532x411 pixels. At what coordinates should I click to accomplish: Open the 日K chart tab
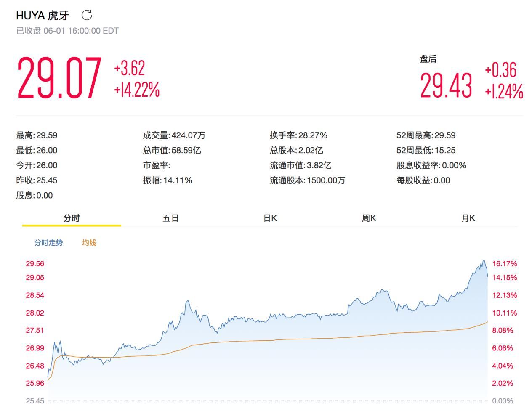coord(270,218)
